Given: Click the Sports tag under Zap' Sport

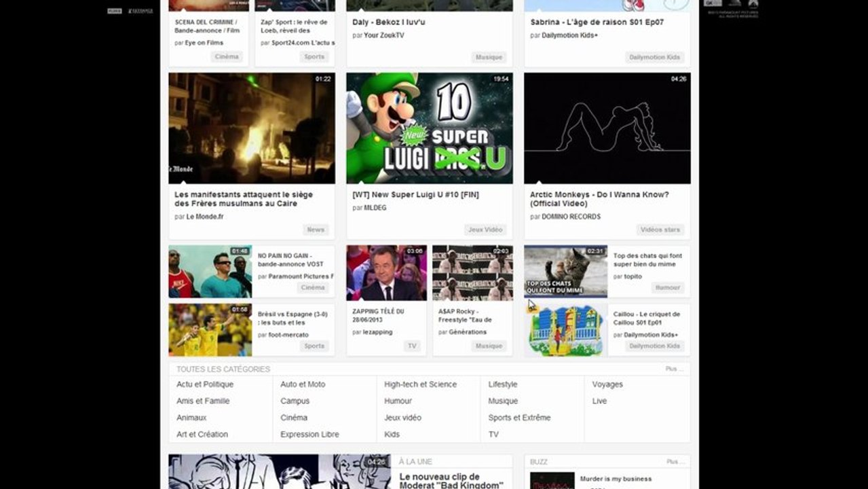Looking at the screenshot, I should pos(314,56).
